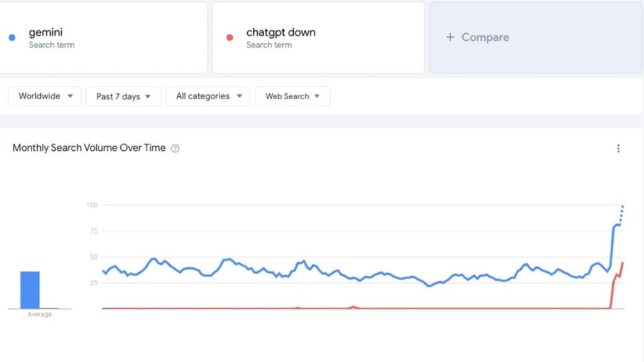This screenshot has height=362, width=644.
Task: Click the Monthly Search Volume Over Time title
Action: (89, 148)
